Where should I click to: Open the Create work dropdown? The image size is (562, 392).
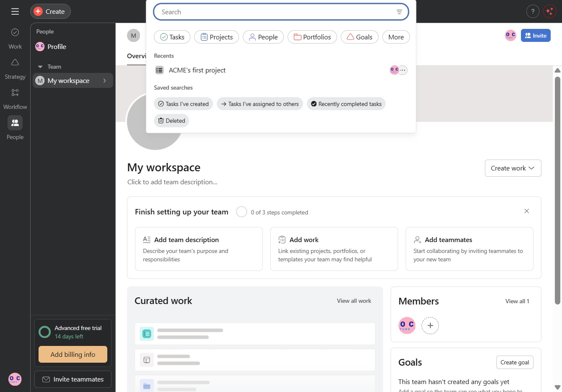(x=513, y=168)
